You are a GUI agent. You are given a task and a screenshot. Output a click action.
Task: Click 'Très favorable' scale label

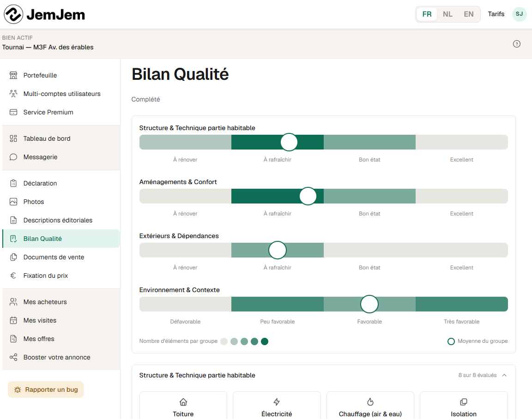(461, 321)
